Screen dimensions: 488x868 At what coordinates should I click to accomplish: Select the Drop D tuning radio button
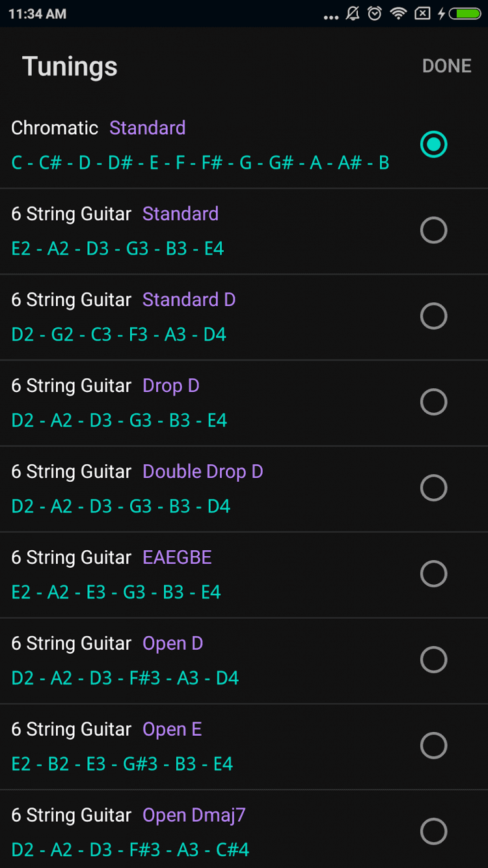pos(433,402)
